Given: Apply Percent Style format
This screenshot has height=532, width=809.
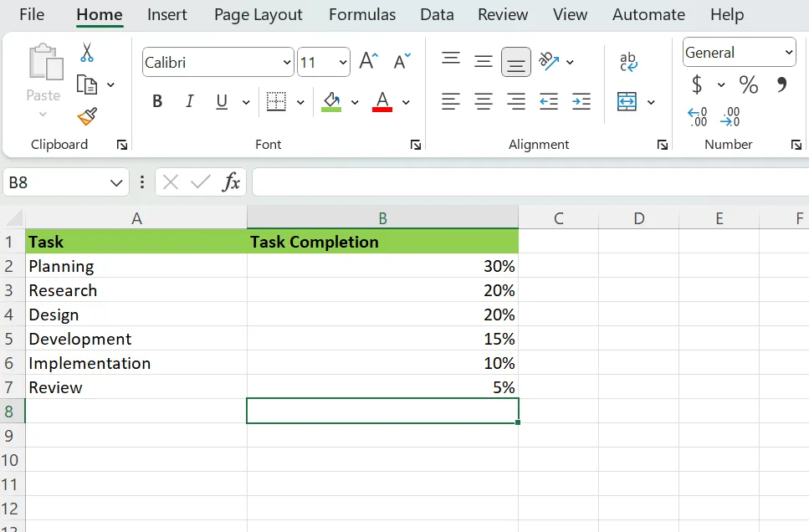Looking at the screenshot, I should click(749, 84).
